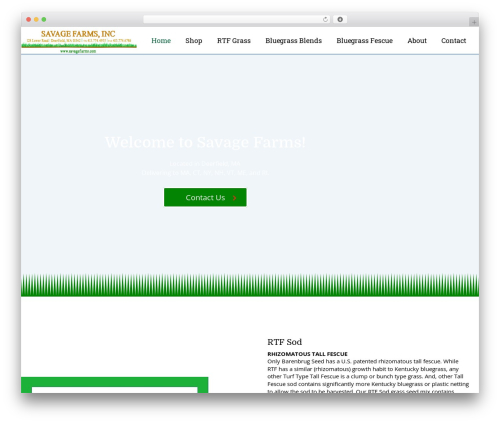The width and height of the screenshot is (500, 423).
Task: Click the dark circular browser extension icon
Action: click(340, 20)
